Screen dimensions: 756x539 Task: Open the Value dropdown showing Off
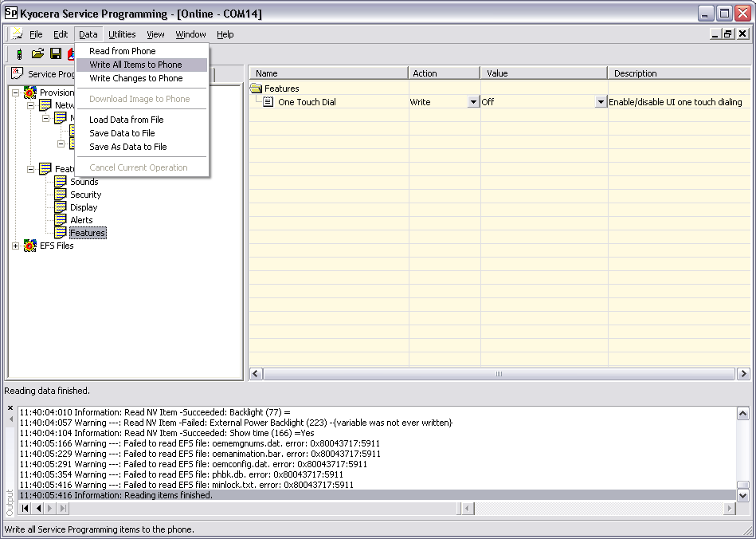(x=601, y=102)
